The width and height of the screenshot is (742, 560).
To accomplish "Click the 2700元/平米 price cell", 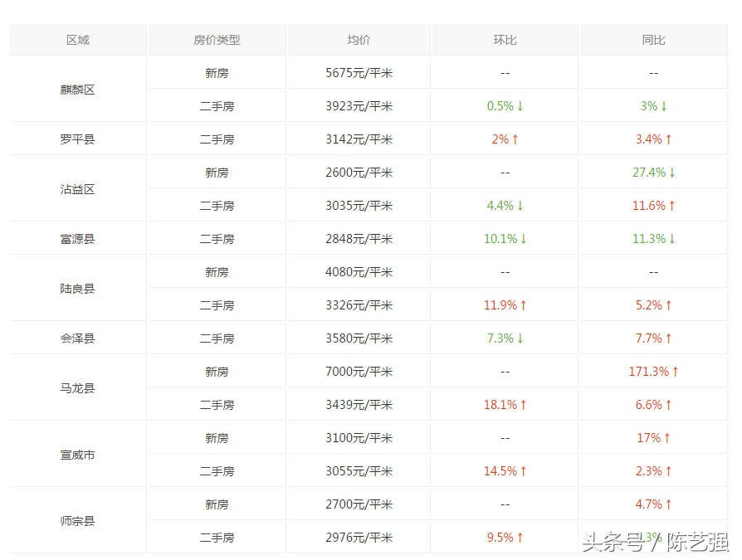I will [359, 504].
